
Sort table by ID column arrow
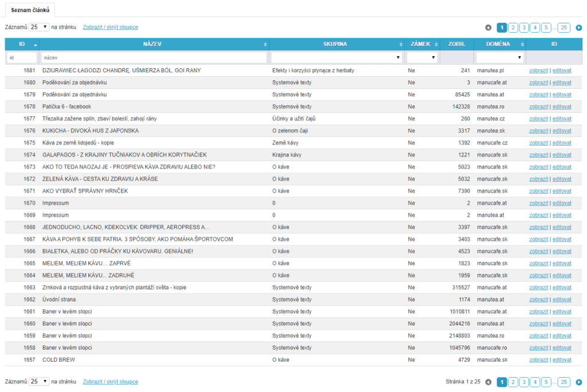[36, 44]
